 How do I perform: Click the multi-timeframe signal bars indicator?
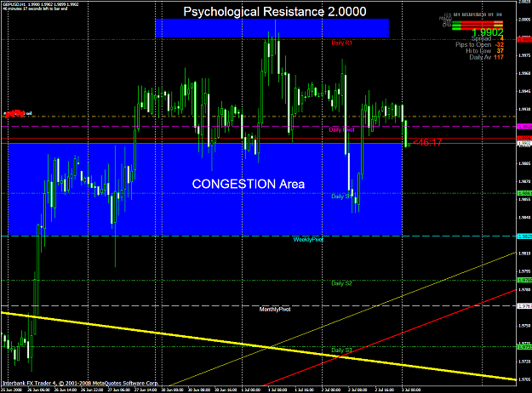(477, 25)
